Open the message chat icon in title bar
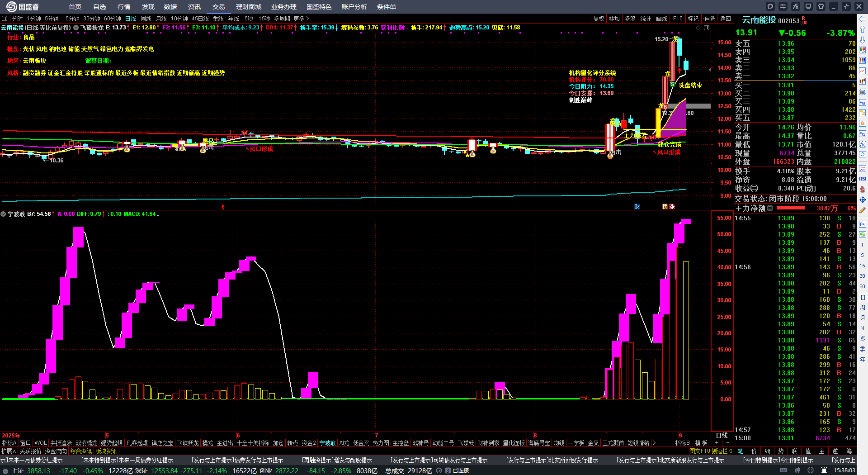 click(770, 6)
